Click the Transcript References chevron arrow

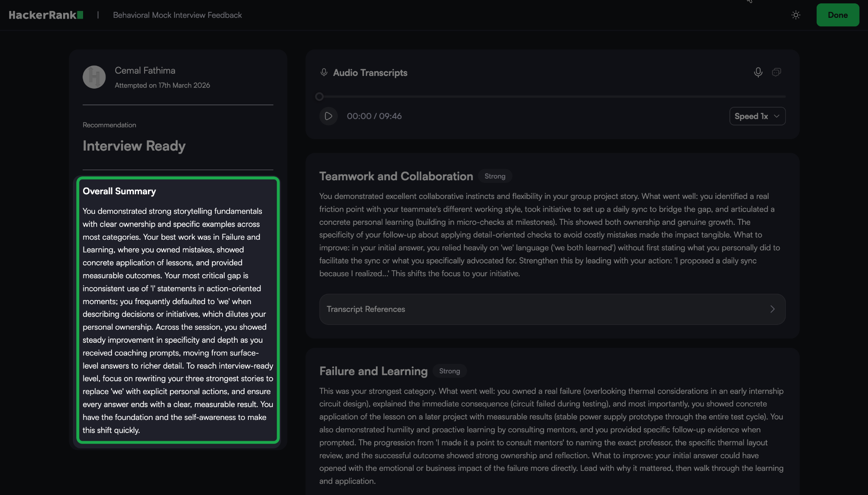[x=772, y=309]
